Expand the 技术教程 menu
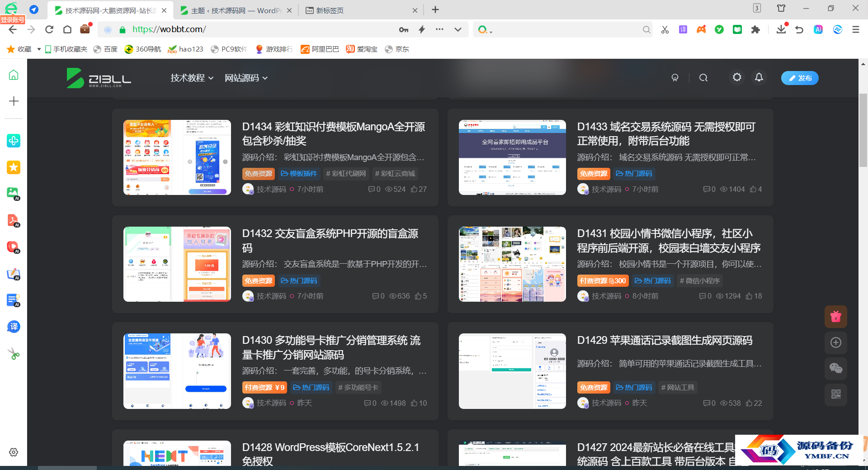868x470 pixels. tap(192, 78)
